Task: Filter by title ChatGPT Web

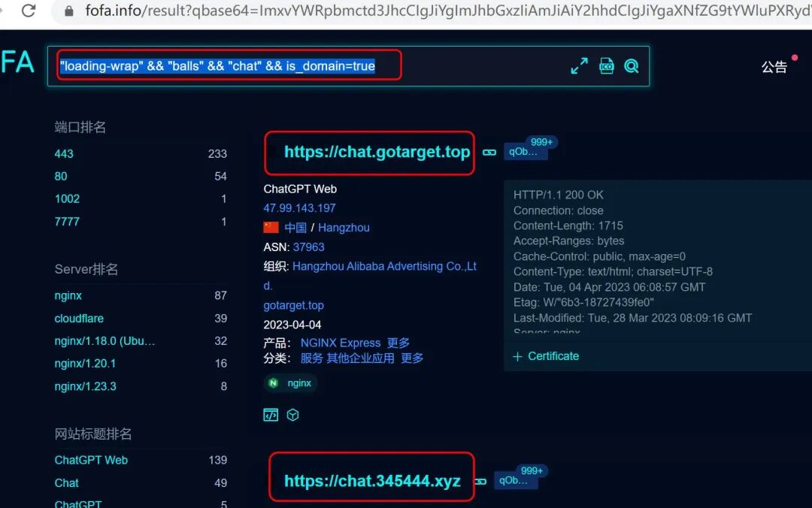Action: (x=91, y=461)
